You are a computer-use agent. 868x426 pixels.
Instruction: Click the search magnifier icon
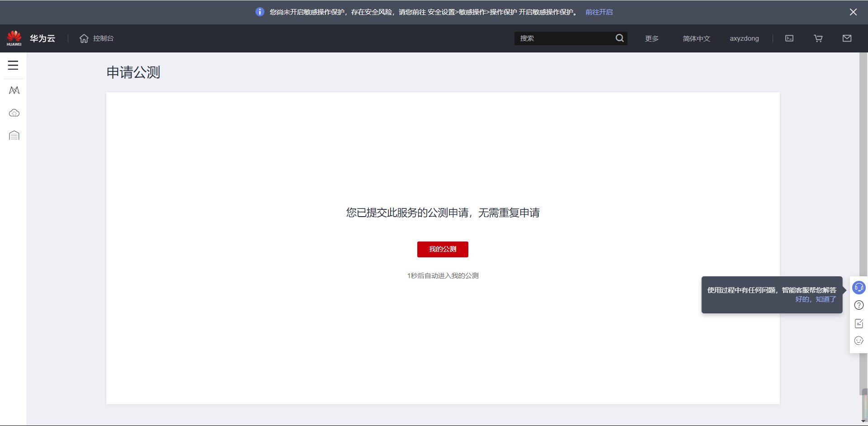point(619,38)
